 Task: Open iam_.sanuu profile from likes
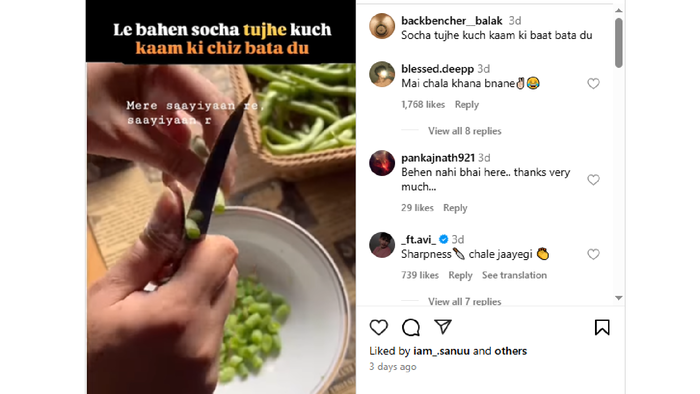(x=442, y=351)
